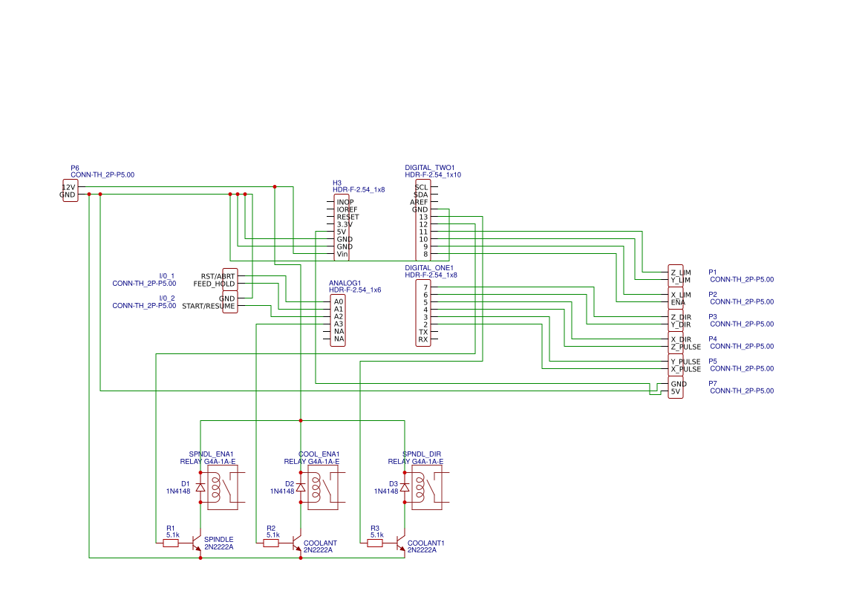Select connector body with Z_LIM and Y_LIM
868x614 pixels.
click(x=676, y=275)
